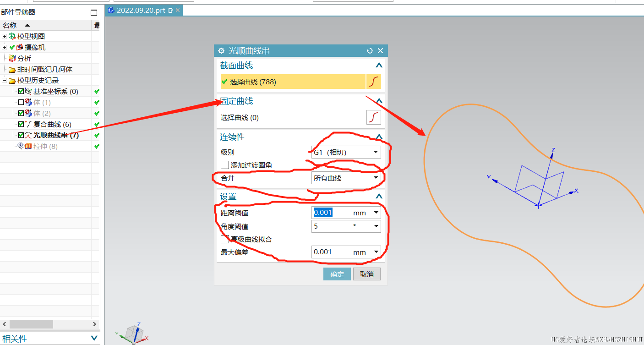The height and width of the screenshot is (345, 644).
Task: Select 拉伸 (8) in the tree
Action: (x=45, y=146)
